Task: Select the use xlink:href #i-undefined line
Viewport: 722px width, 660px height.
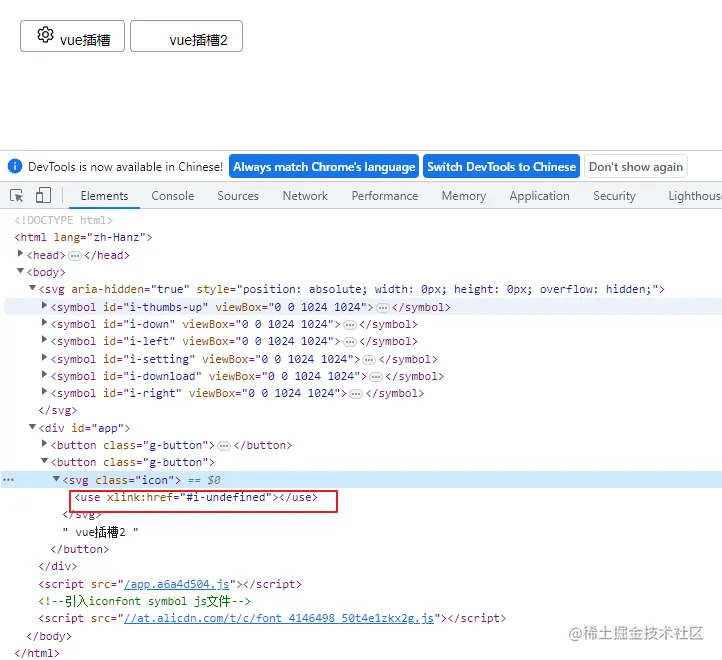Action: [196, 497]
